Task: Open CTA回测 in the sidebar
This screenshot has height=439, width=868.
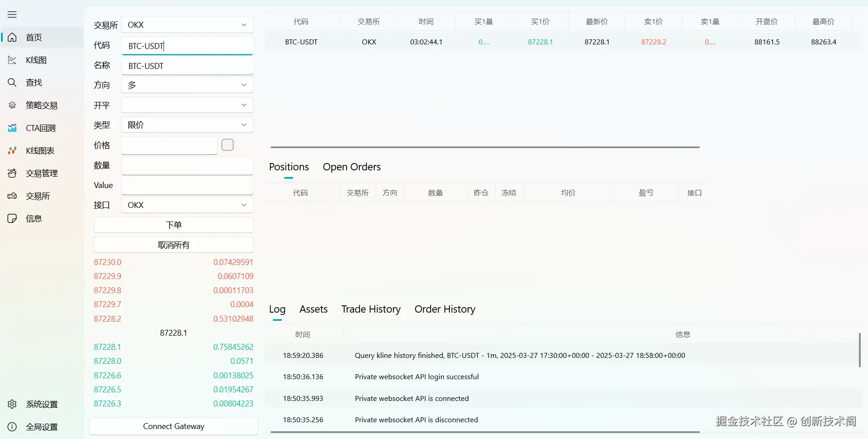Action: pyautogui.click(x=43, y=128)
